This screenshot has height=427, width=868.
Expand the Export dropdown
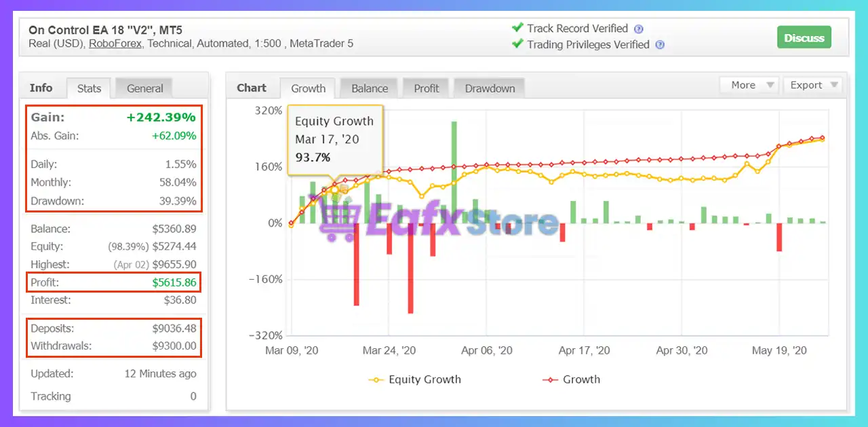[812, 85]
